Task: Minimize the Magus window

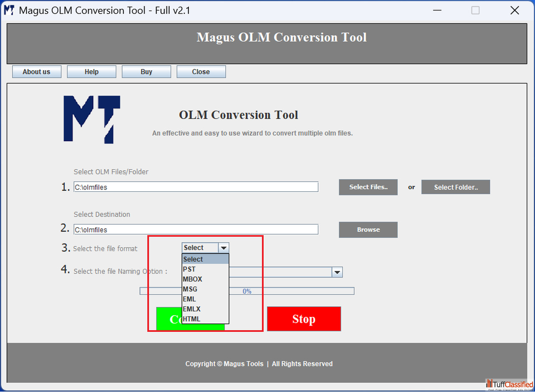Action: (x=437, y=10)
